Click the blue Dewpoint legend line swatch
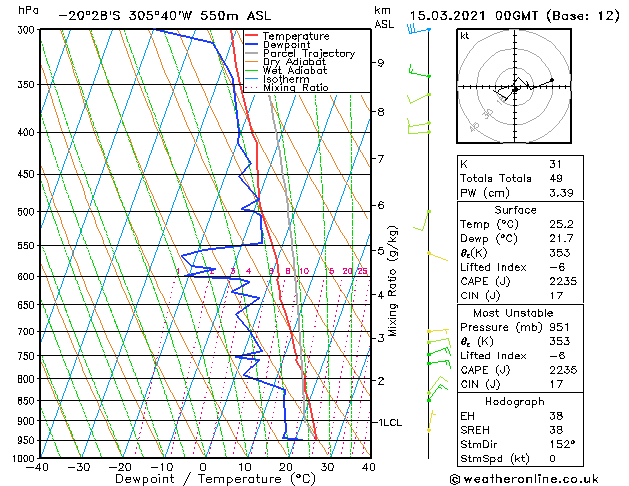Viewport: 629px width, 486px height. [x=252, y=45]
